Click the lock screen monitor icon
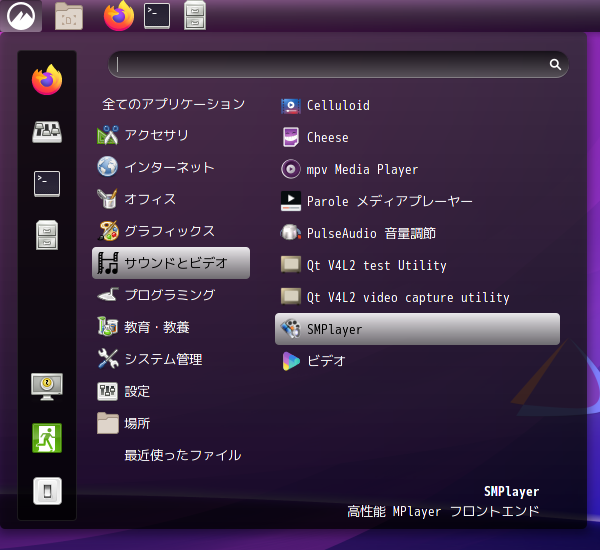The image size is (600, 550). click(x=47, y=387)
